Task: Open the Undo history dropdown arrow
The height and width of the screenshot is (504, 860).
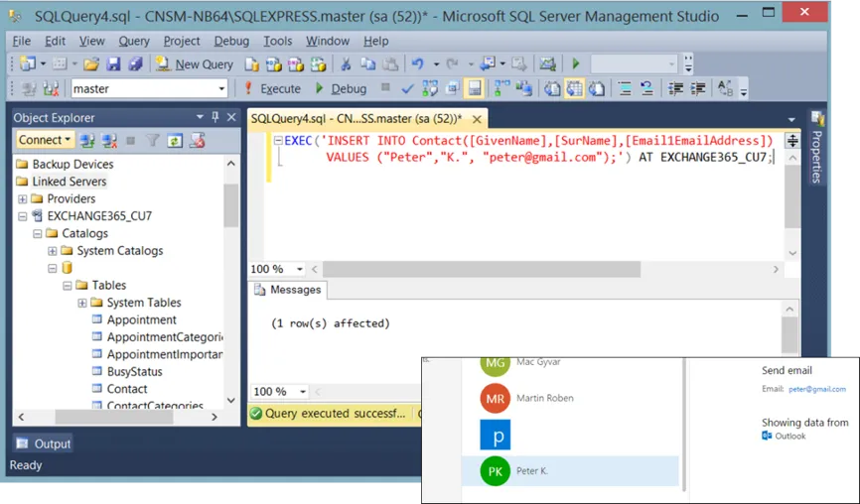Action: (x=436, y=64)
